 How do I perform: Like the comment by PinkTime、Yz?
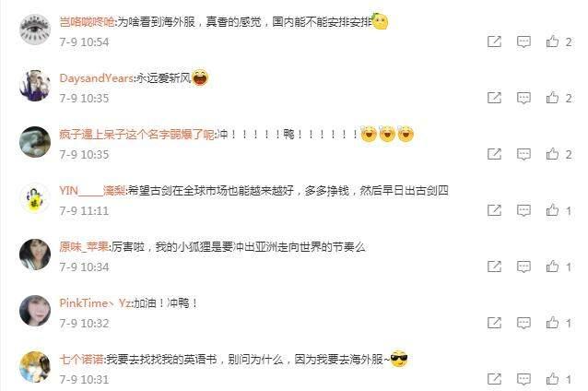pos(552,323)
